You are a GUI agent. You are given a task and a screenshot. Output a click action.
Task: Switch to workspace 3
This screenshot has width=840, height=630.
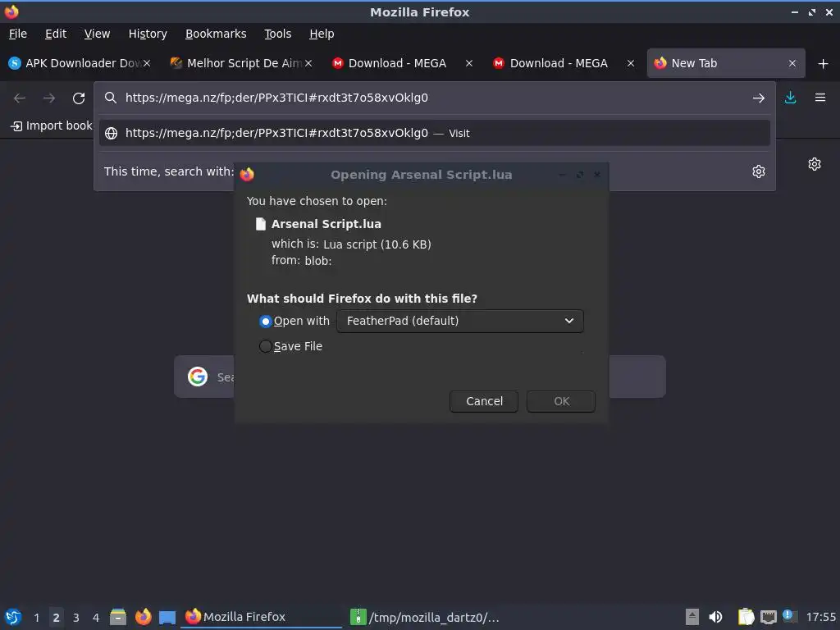click(76, 618)
